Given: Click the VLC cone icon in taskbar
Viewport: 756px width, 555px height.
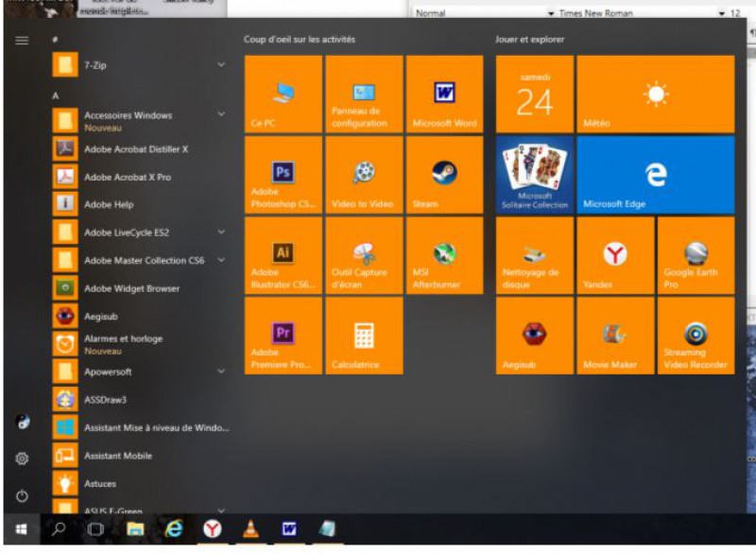Looking at the screenshot, I should pos(250,529).
